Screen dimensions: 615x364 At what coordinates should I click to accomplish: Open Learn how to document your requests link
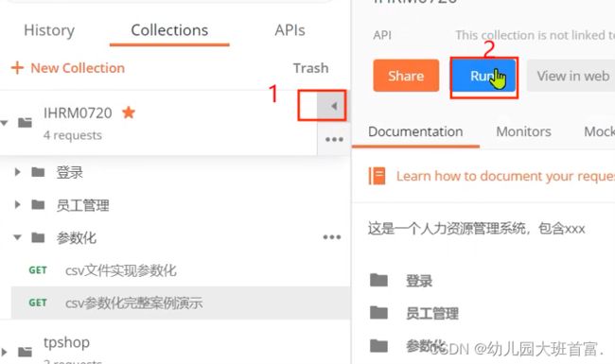505,176
